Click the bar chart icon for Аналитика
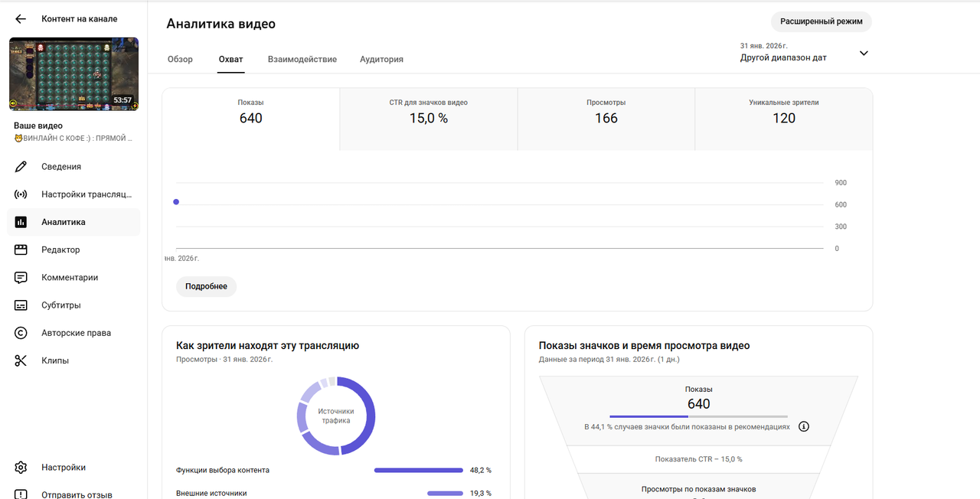Viewport: 980px width, 499px height. click(x=21, y=222)
